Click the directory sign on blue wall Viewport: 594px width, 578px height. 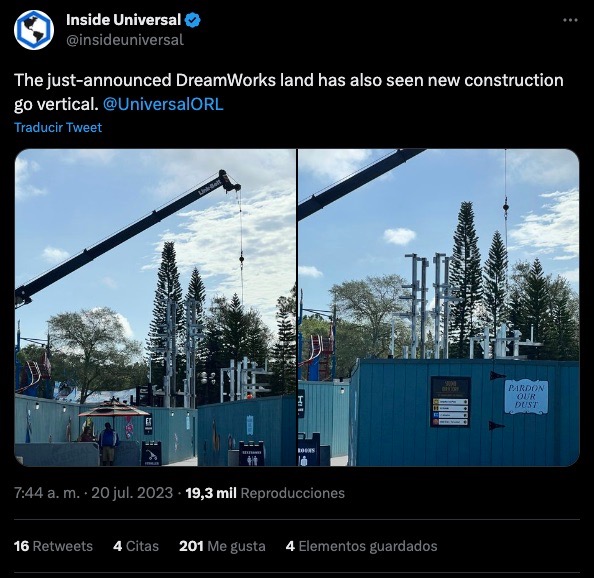(x=450, y=401)
